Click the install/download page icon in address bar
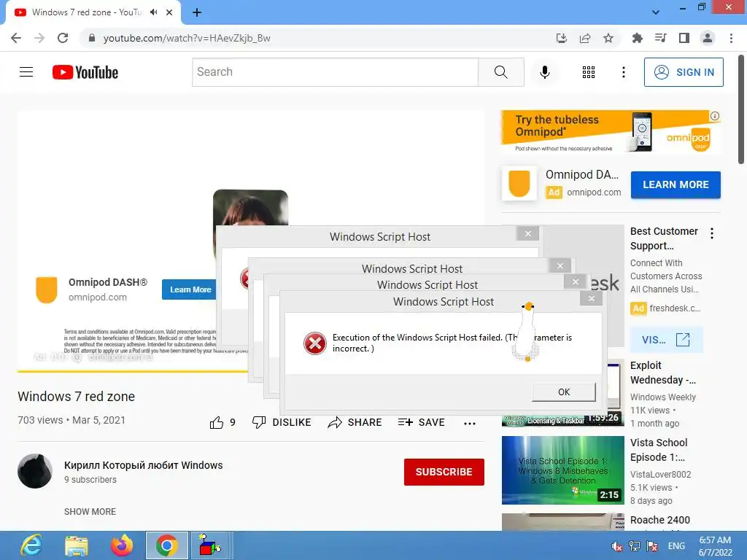The width and height of the screenshot is (747, 560). pos(562,38)
